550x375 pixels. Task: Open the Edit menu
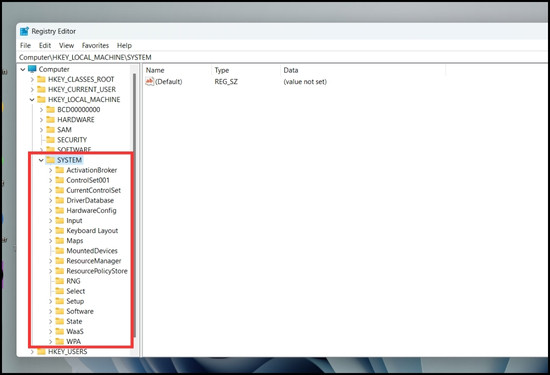tap(45, 45)
